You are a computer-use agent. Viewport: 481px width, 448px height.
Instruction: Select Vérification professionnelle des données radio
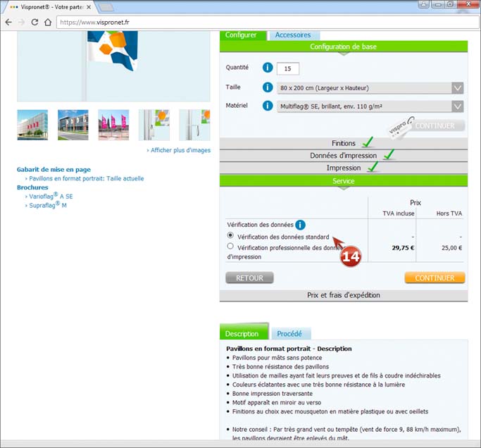tap(230, 246)
